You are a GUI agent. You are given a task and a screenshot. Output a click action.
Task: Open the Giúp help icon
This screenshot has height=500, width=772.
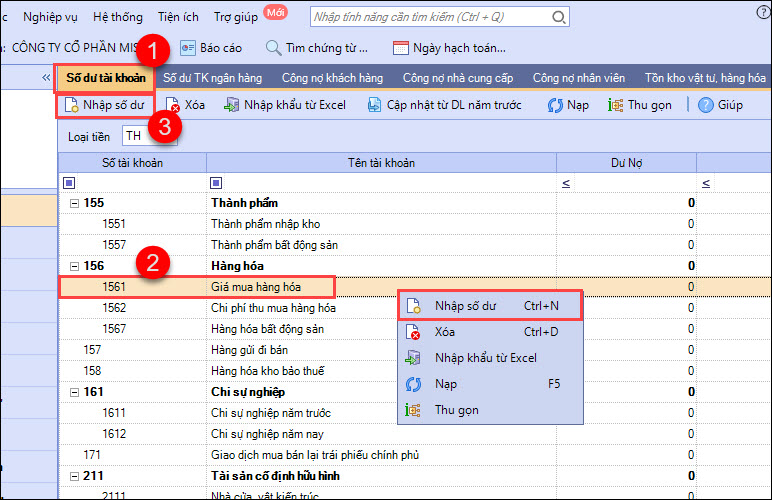706,105
